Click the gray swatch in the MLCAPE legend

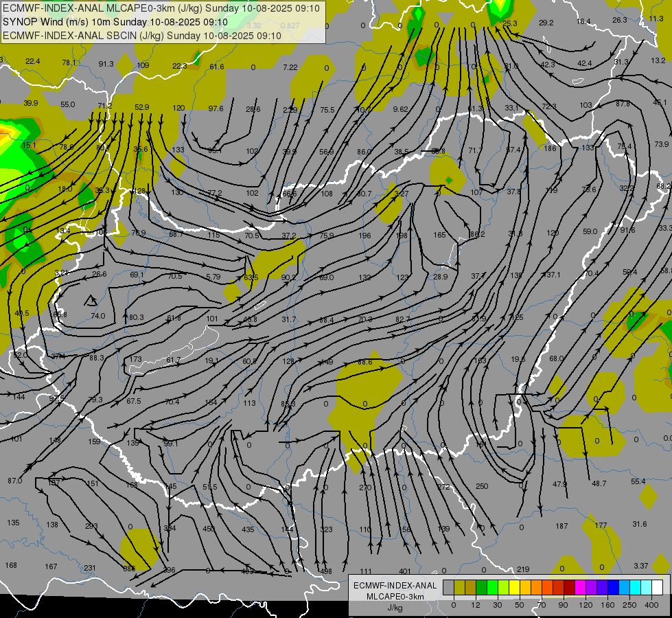tap(449, 587)
